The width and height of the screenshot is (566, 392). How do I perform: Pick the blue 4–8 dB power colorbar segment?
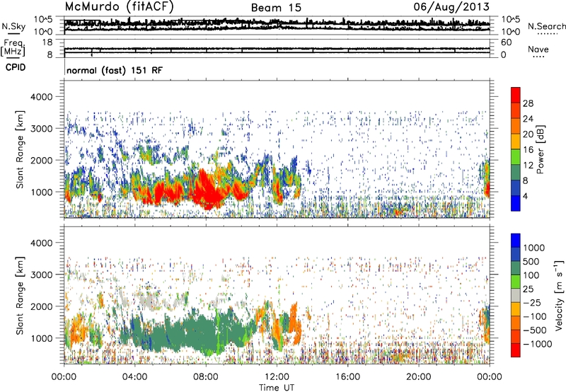point(516,188)
